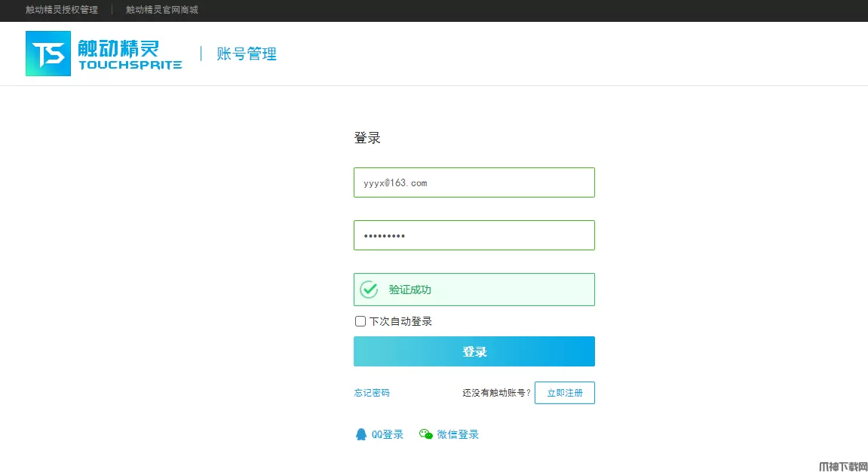Focus the password input field

pyautogui.click(x=474, y=235)
